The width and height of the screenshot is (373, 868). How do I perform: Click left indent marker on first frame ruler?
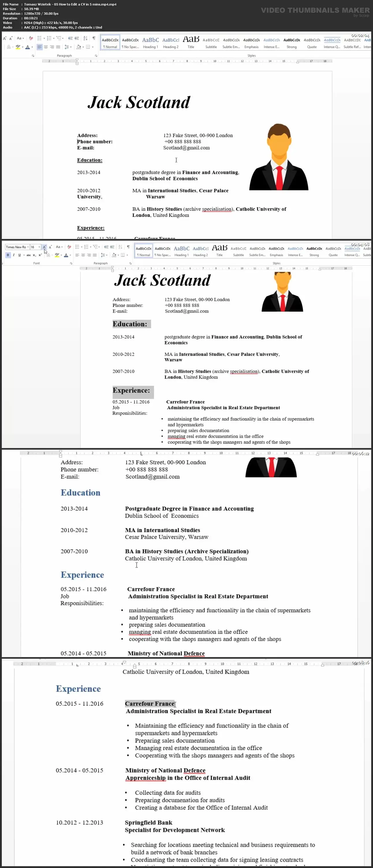[x=77, y=63]
